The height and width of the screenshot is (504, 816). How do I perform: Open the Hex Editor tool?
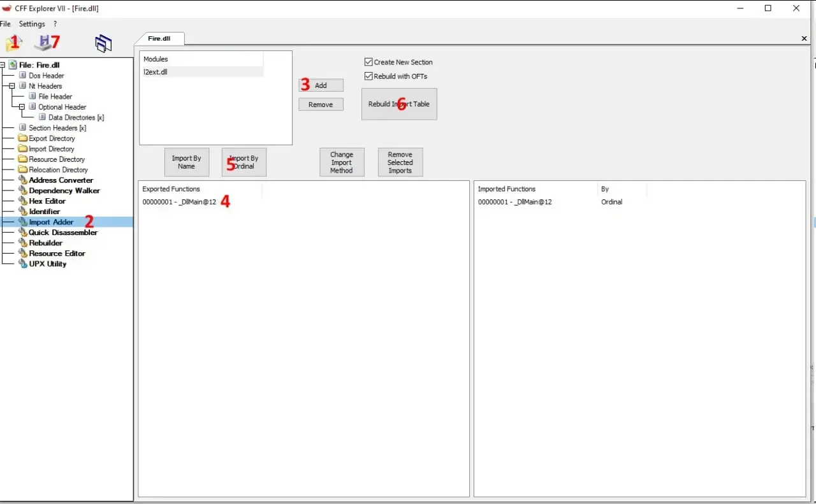[47, 201]
